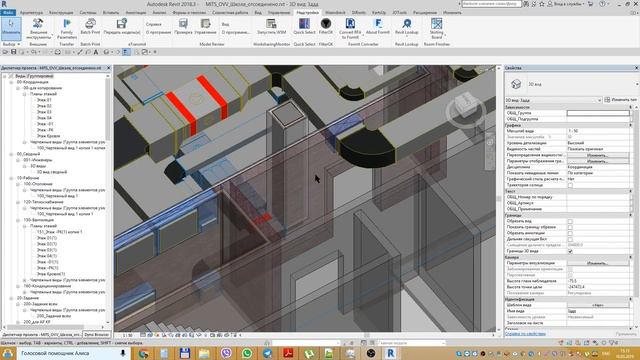
Task: Click Изменить button for visibility overrides
Action: pos(598,156)
